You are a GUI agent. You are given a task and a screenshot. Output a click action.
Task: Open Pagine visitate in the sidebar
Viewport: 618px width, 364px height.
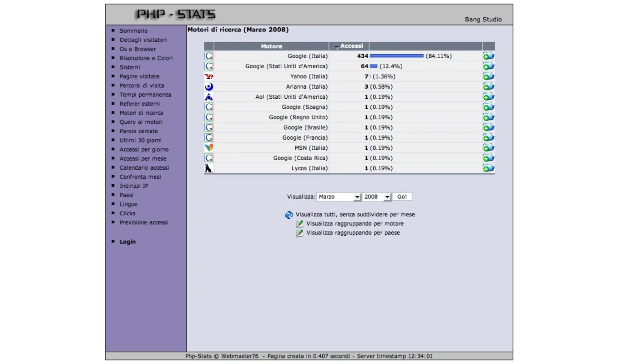pos(139,76)
